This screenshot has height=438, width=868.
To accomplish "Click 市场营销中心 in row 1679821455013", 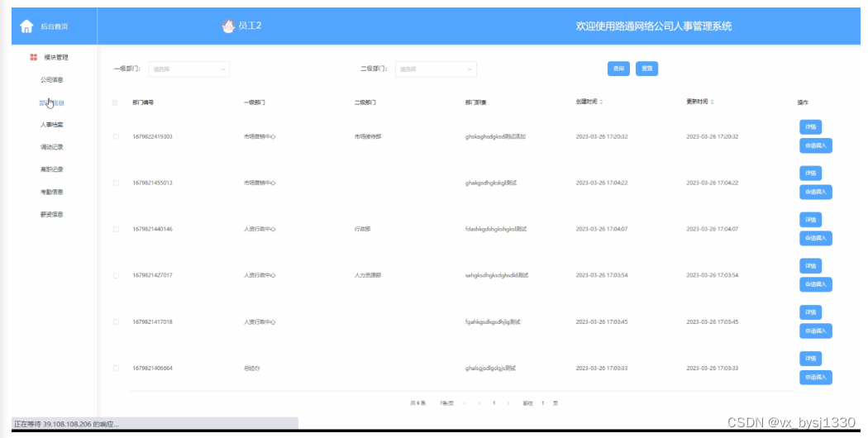I will point(260,183).
